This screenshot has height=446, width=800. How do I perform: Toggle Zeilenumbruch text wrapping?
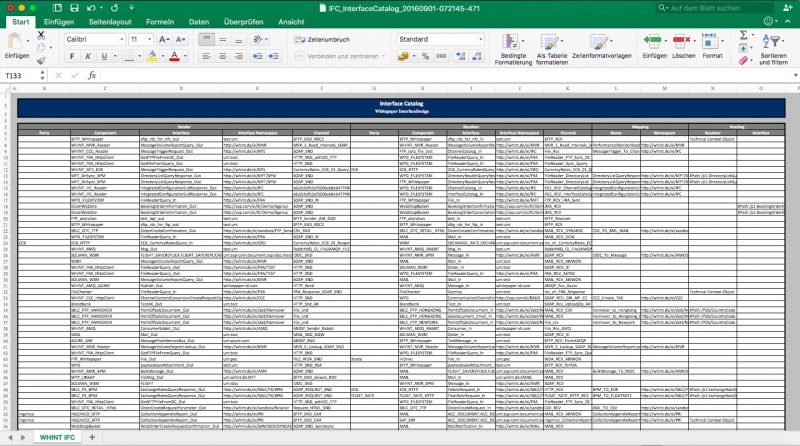tap(322, 39)
